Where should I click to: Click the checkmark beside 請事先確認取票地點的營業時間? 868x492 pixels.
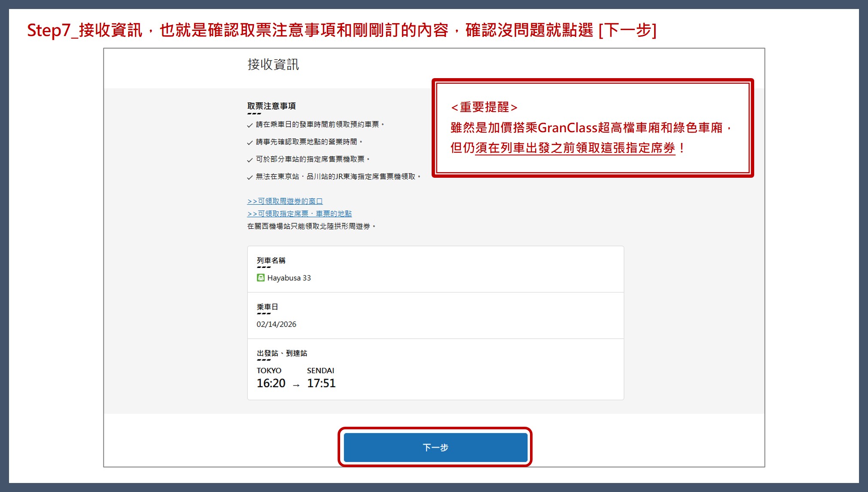pos(250,143)
